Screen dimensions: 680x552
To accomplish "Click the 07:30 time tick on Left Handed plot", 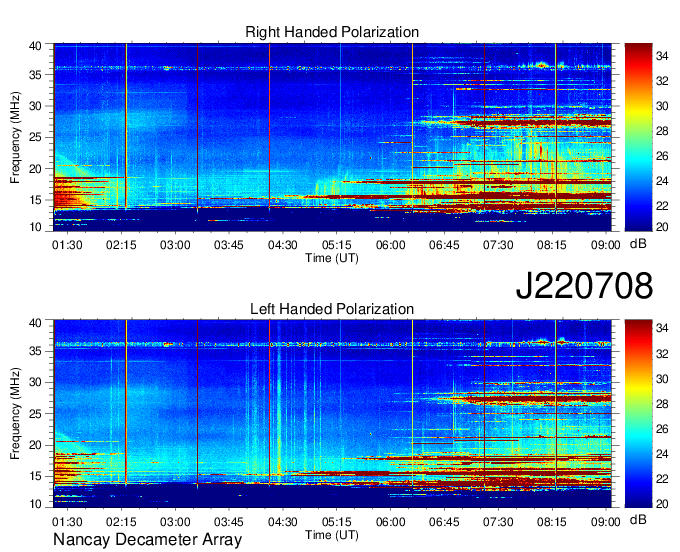I will coord(498,522).
